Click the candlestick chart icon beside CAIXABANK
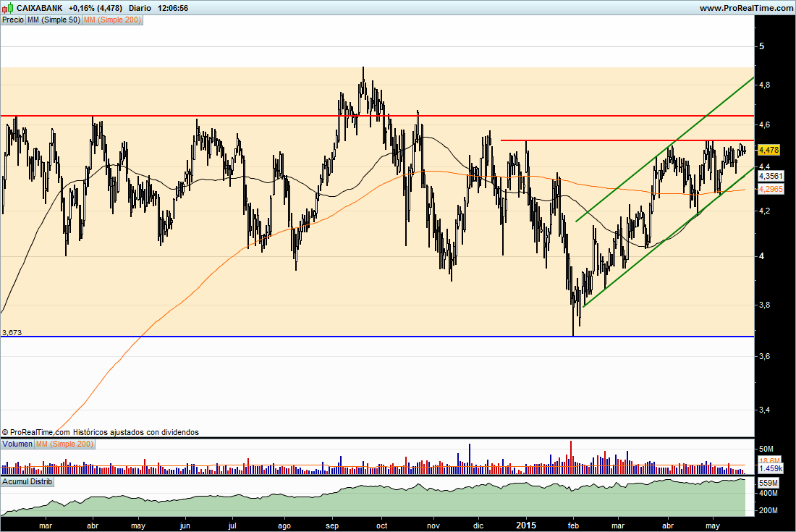Image resolution: width=796 pixels, height=532 pixels. pyautogui.click(x=7, y=8)
